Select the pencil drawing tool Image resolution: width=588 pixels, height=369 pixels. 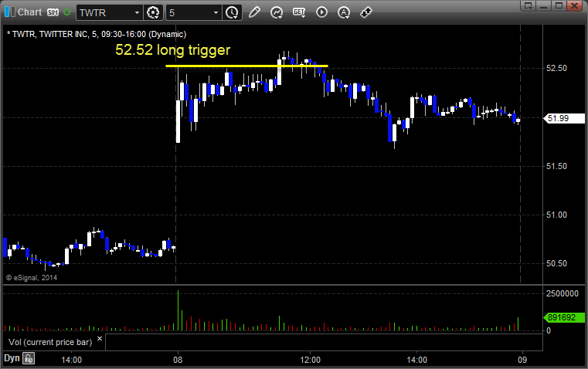(254, 12)
